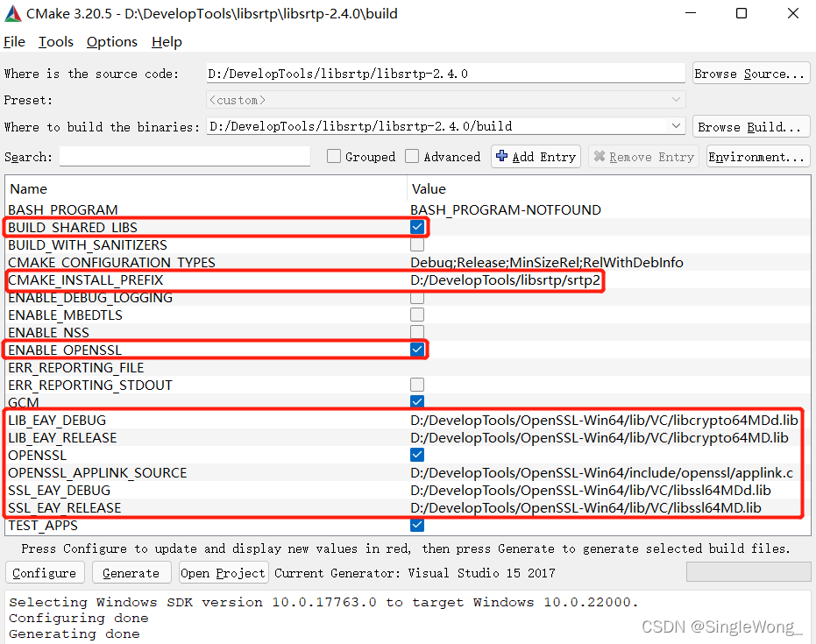Open the File menu

tap(14, 41)
